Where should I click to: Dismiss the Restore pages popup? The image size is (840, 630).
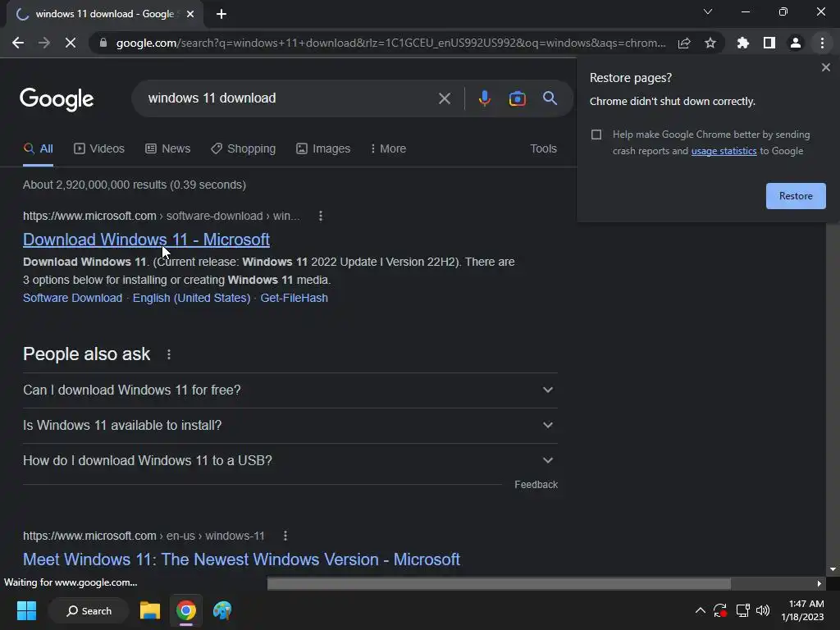[x=826, y=67]
